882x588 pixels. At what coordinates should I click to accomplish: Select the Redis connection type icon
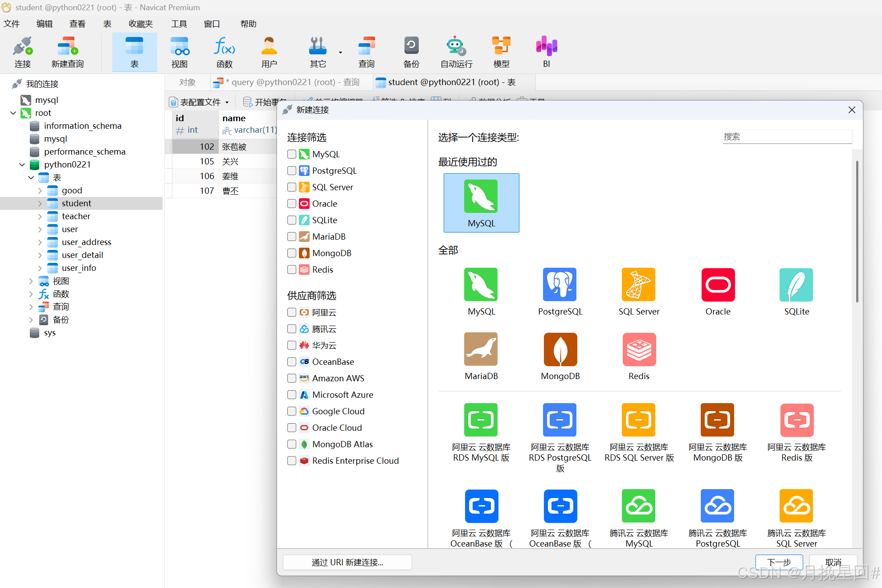click(639, 349)
